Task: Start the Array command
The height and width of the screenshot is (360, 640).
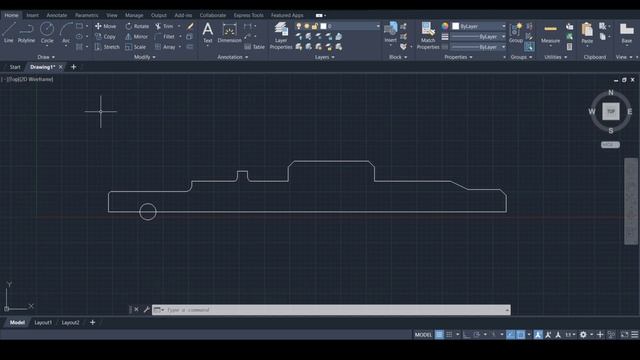Action: pos(165,47)
